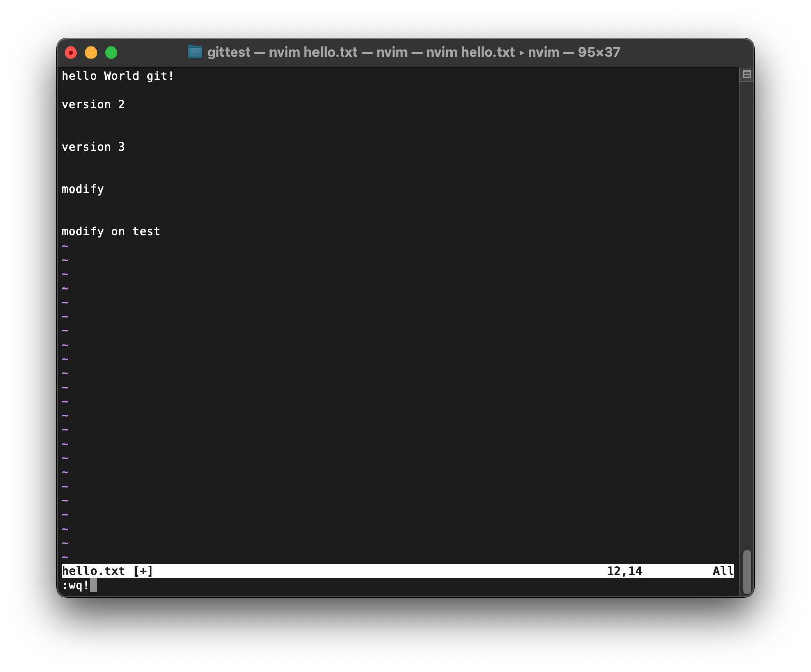This screenshot has width=811, height=672.
Task: Maximize the window with the green button
Action: 111,53
